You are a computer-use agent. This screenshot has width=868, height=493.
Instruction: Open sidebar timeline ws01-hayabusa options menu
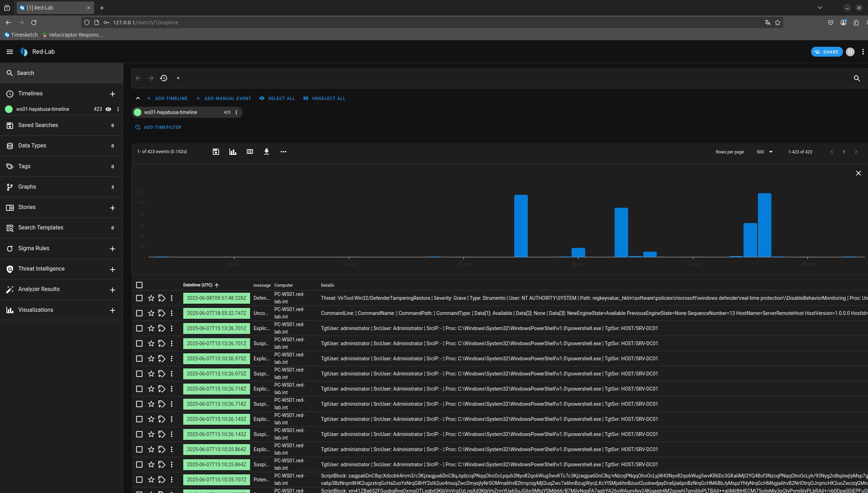(x=118, y=109)
